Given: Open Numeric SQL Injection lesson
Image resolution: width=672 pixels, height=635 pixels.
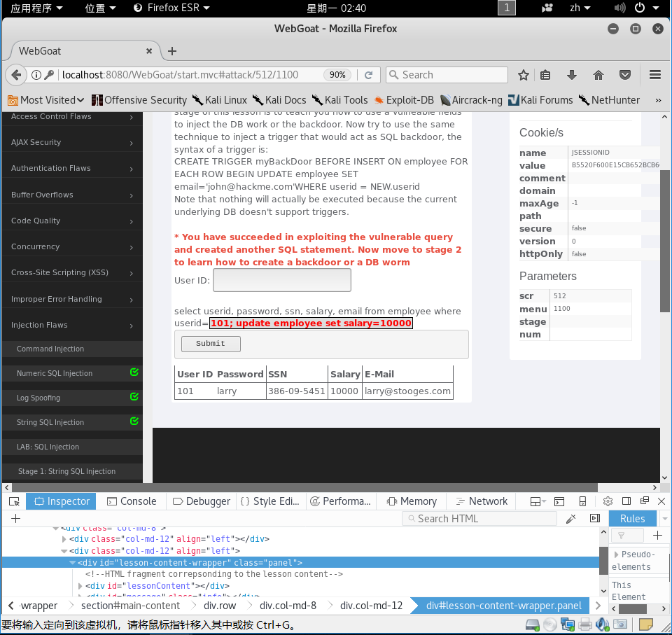Looking at the screenshot, I should click(72, 373).
